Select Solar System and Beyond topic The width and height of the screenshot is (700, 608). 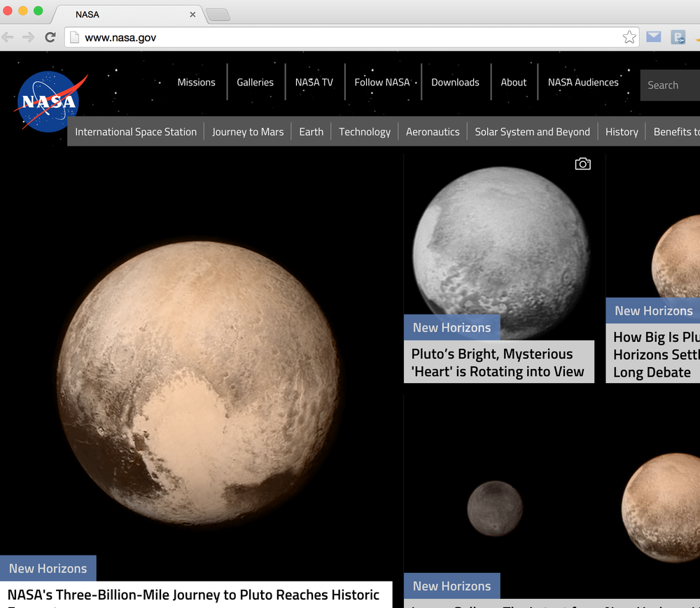[x=532, y=132]
